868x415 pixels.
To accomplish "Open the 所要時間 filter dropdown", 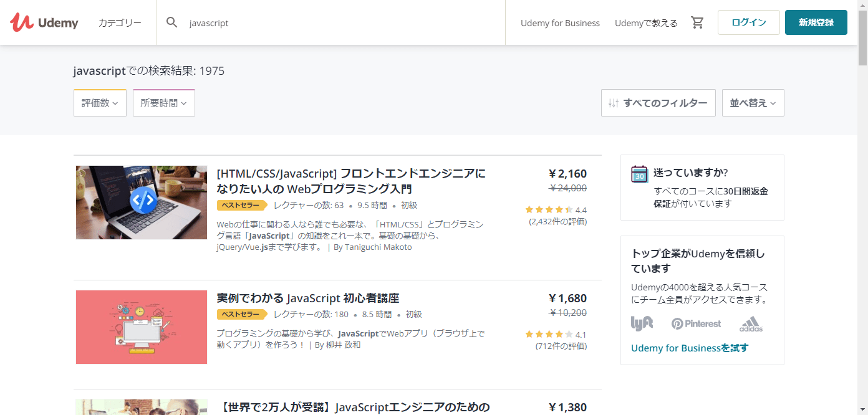I will pyautogui.click(x=163, y=102).
